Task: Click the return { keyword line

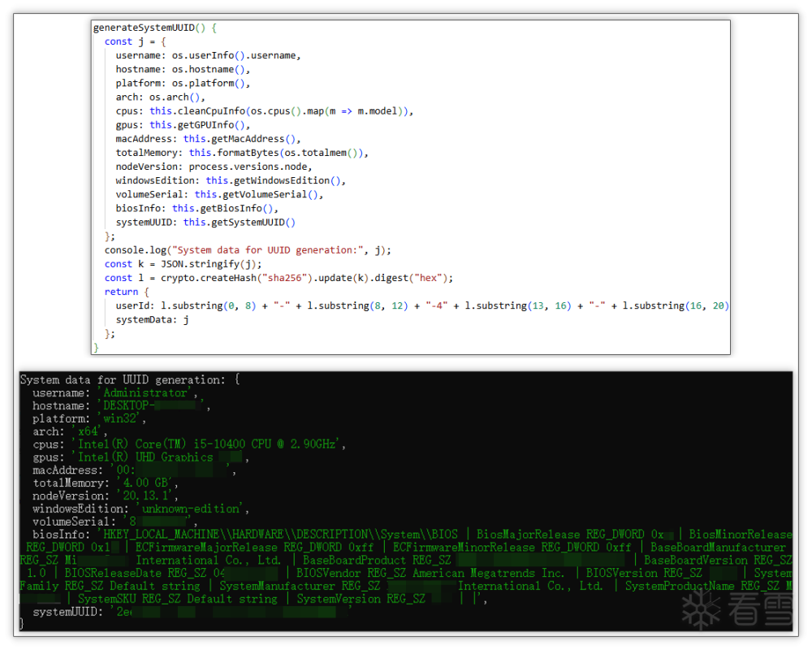Action: click(127, 292)
